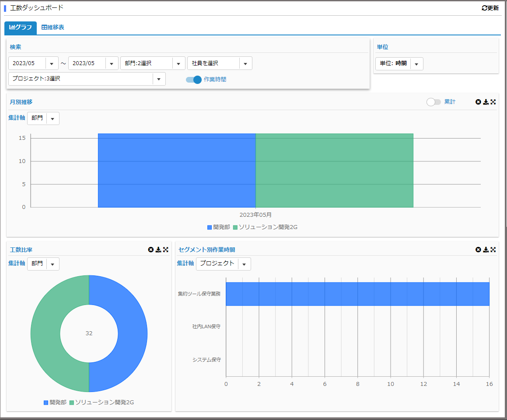
Task: Click ソリューション開発2G legend swatch in donut chart
Action: point(72,402)
